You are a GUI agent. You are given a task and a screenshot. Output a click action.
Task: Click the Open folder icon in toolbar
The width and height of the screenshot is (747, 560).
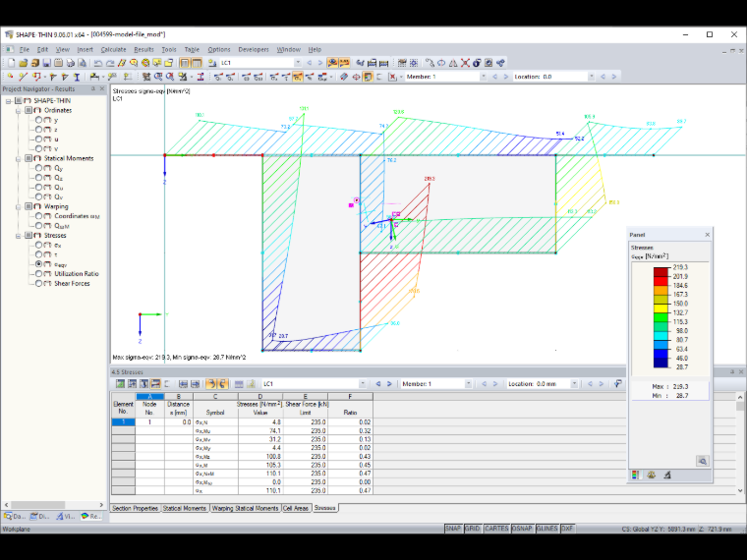[x=24, y=63]
